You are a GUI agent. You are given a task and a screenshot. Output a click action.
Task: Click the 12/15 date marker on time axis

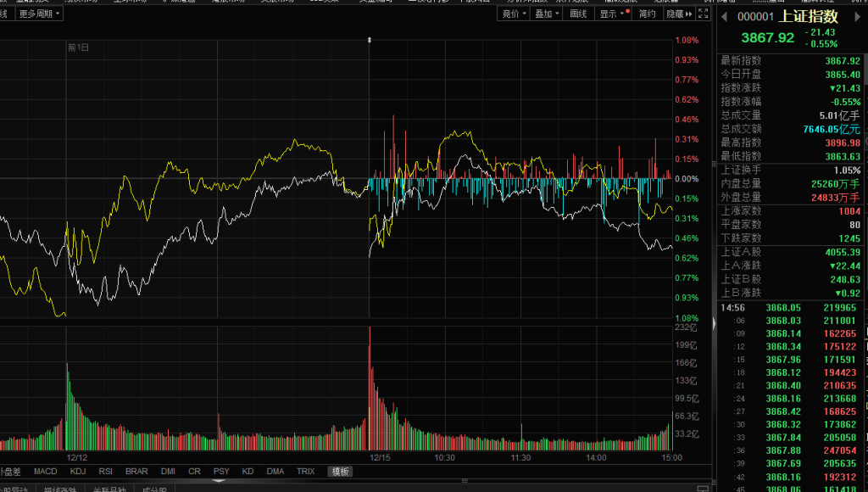(379, 457)
